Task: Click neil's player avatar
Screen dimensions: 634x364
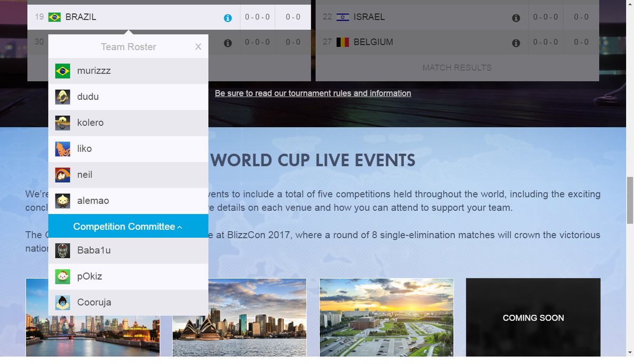Action: pos(63,175)
